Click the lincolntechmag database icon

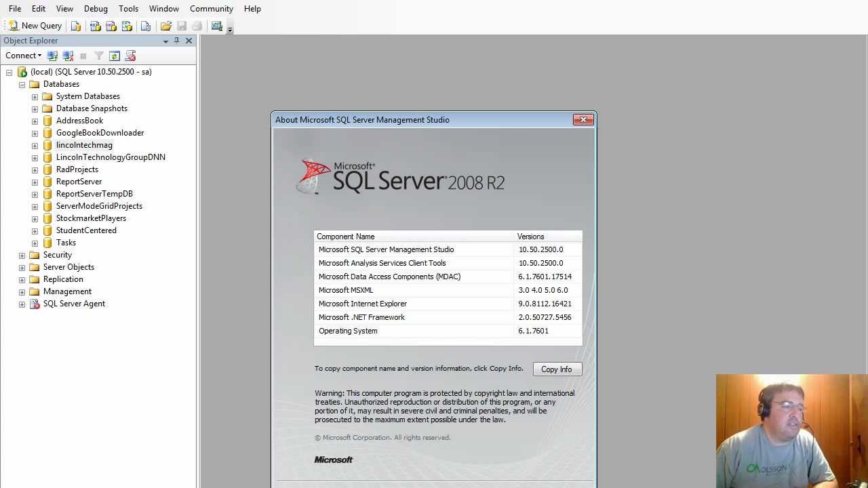coord(47,145)
